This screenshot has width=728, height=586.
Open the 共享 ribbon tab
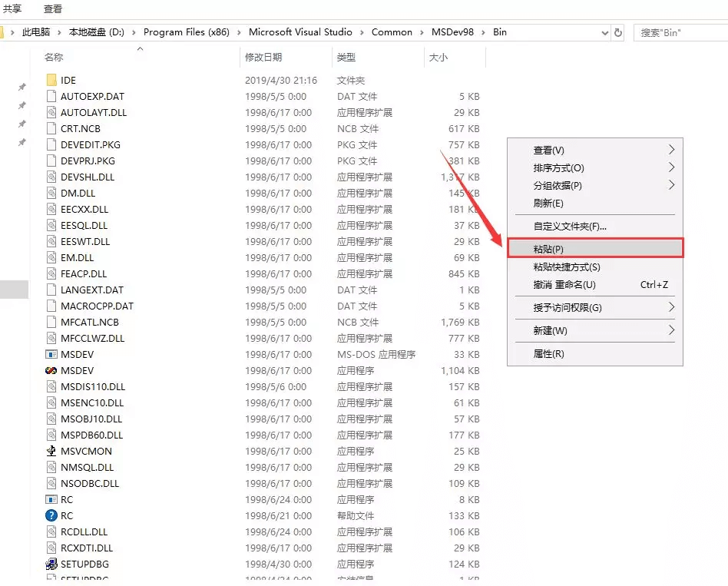point(12,8)
